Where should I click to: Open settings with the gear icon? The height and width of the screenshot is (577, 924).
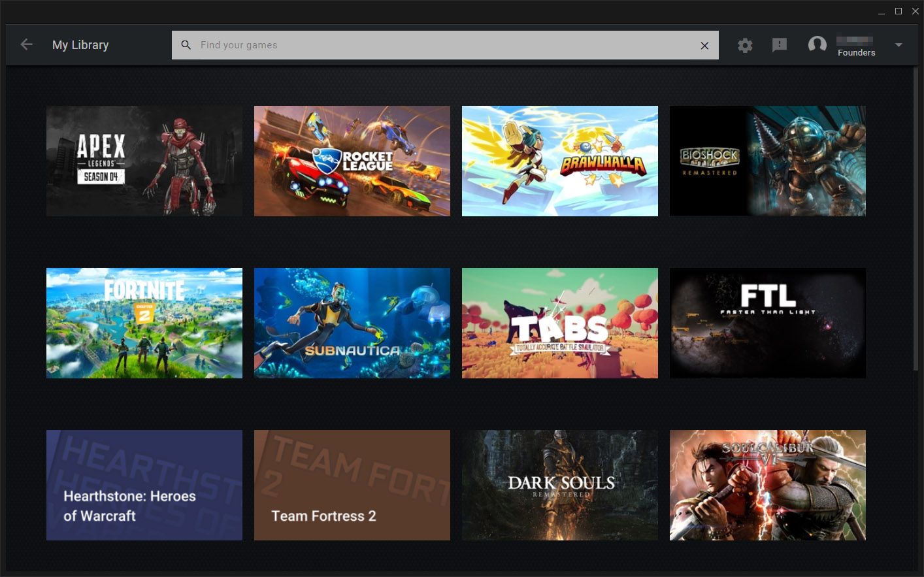745,45
